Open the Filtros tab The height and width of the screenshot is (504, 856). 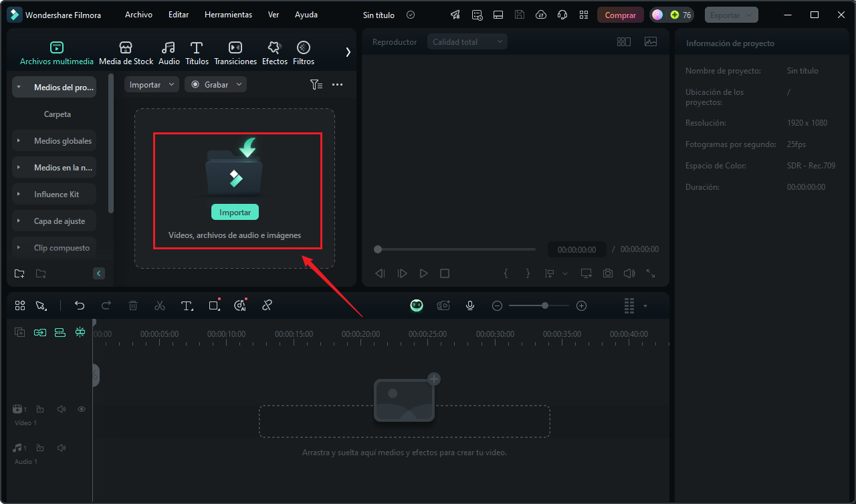[304, 53]
